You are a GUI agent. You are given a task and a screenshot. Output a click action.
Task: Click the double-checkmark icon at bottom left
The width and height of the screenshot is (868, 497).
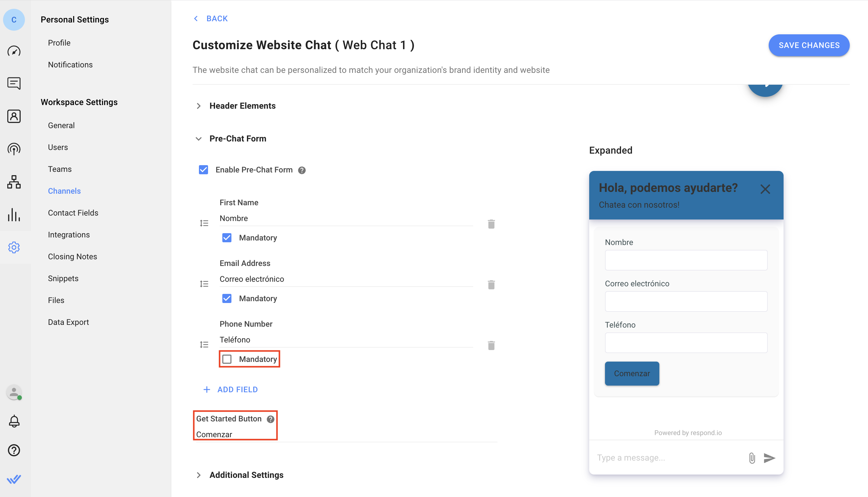(x=14, y=480)
